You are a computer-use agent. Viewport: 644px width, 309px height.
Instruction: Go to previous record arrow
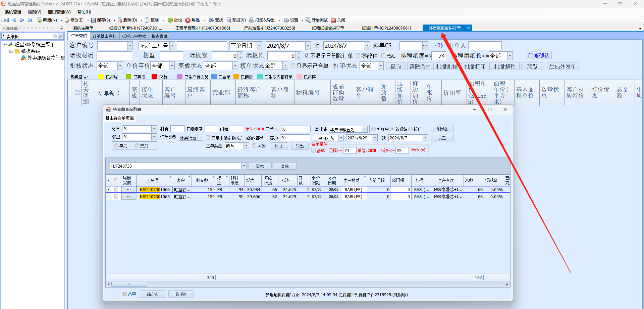14,20
